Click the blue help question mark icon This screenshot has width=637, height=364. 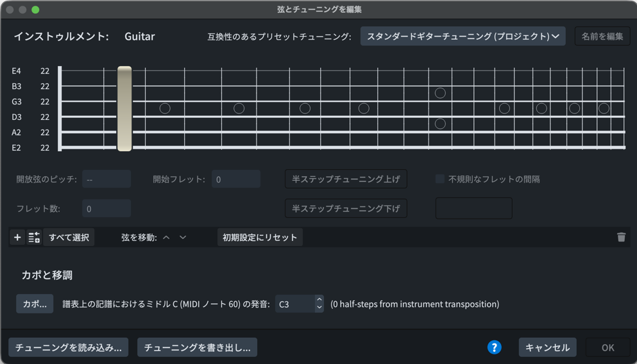tap(494, 347)
